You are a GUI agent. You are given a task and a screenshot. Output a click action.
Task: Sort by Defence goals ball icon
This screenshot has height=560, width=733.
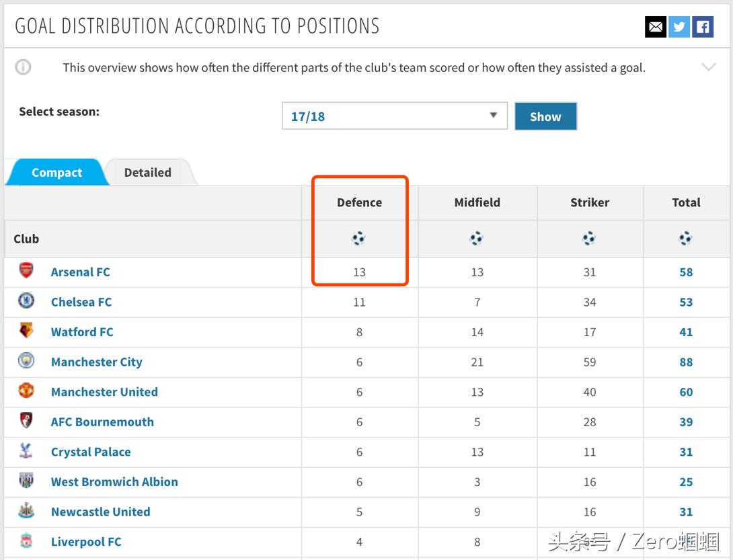359,238
